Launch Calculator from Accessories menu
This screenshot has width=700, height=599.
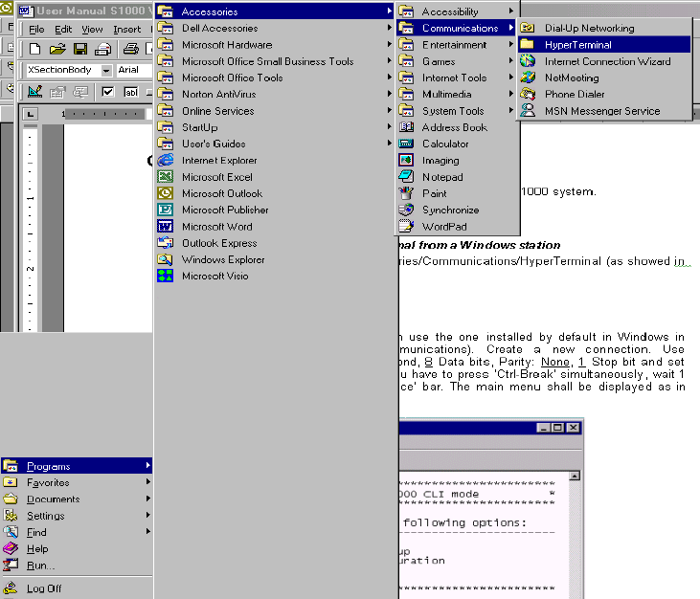pyautogui.click(x=457, y=144)
